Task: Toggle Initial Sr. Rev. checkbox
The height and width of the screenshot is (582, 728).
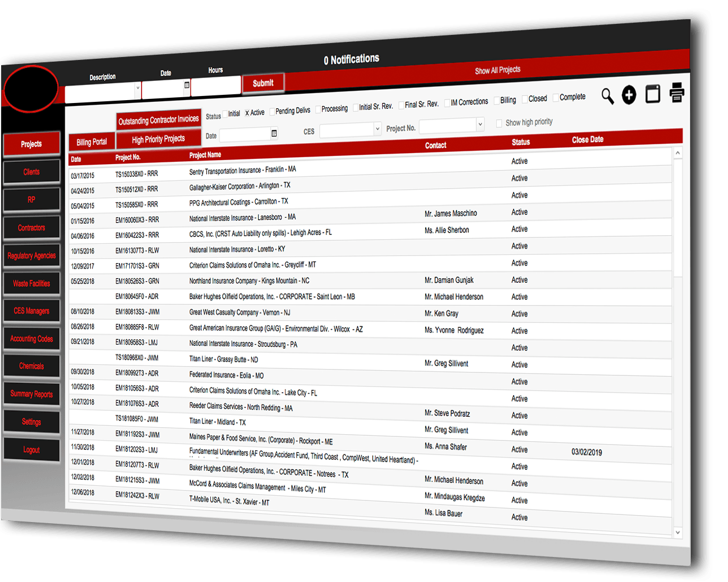Action: coord(356,107)
